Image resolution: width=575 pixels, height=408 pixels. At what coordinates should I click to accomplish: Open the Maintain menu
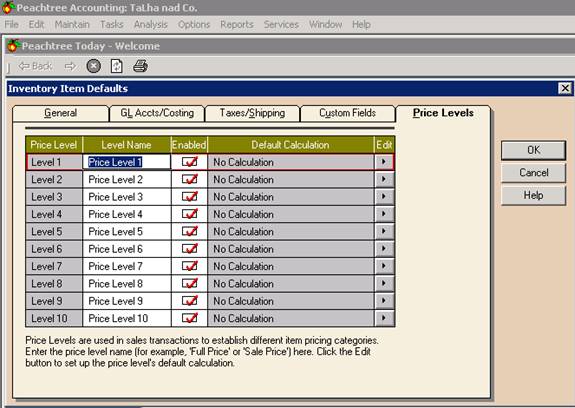72,25
